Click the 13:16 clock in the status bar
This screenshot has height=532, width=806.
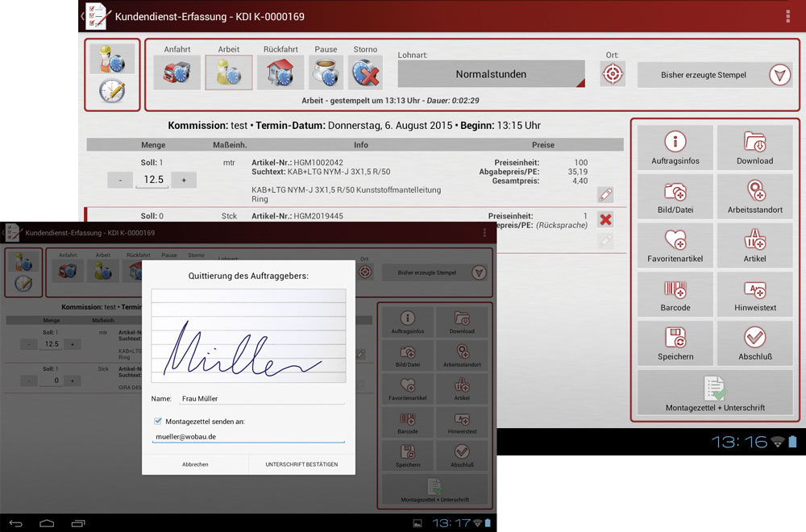[739, 442]
